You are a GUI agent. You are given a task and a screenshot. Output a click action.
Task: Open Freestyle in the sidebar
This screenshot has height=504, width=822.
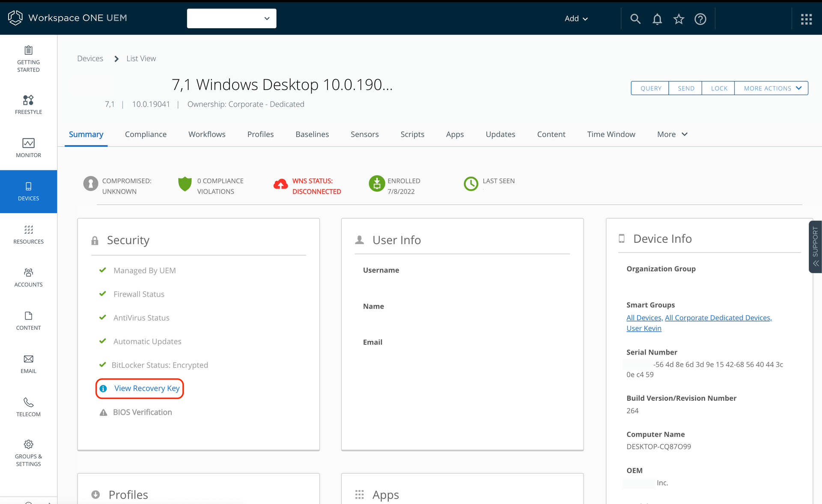tap(28, 105)
